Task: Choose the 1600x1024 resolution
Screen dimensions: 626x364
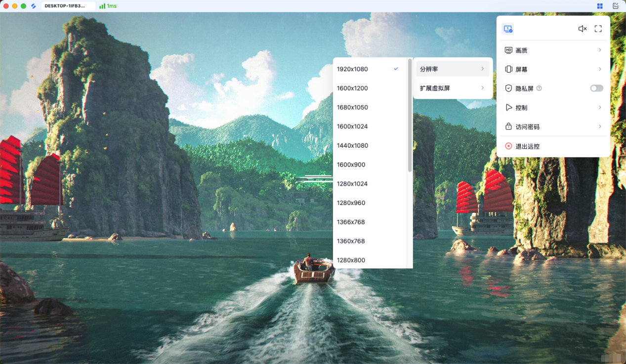Action: click(x=370, y=126)
